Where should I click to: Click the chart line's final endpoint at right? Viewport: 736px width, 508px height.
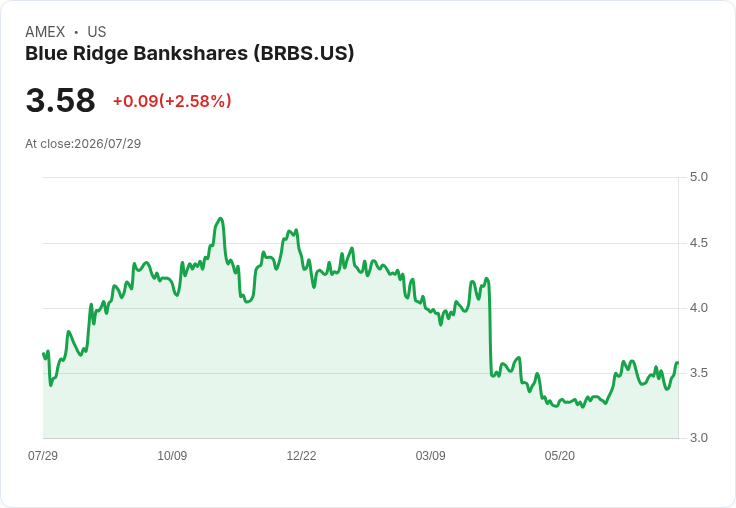click(x=677, y=363)
